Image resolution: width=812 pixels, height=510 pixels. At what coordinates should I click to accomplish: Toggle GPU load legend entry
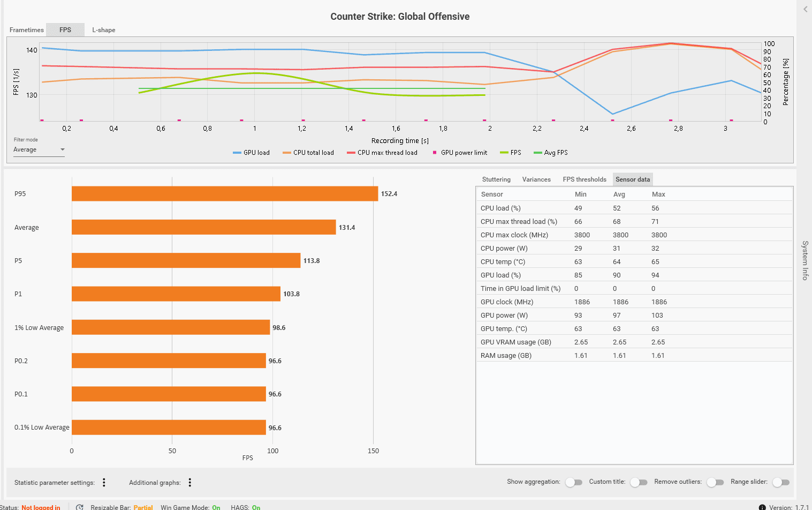[x=251, y=153]
